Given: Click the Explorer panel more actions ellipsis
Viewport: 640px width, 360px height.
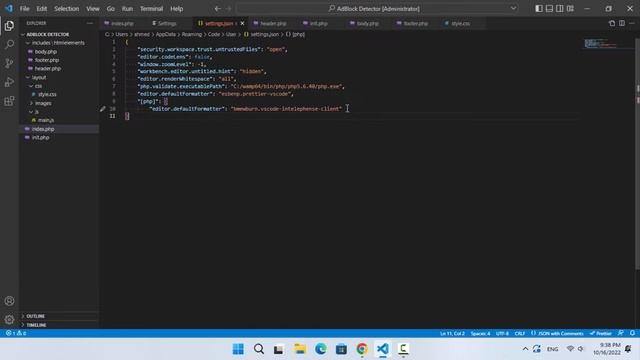Looking at the screenshot, I should click(90, 23).
